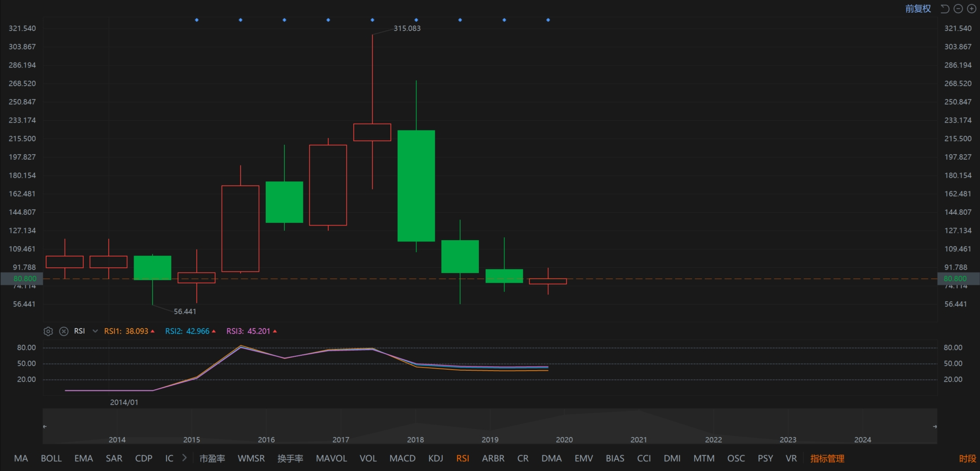Image resolution: width=980 pixels, height=471 pixels.
Task: Switch to DMA indicator
Action: [x=552, y=458]
